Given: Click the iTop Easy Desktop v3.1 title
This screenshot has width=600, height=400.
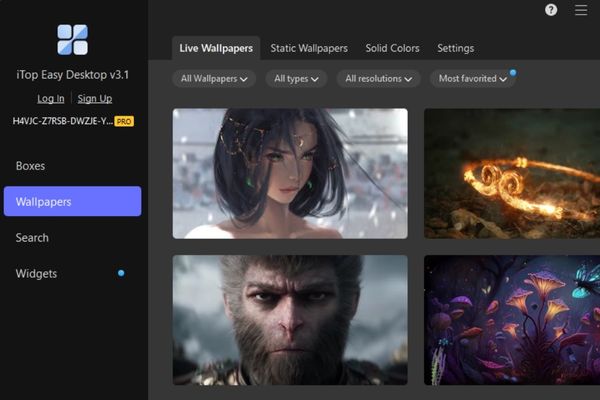Looking at the screenshot, I should [72, 75].
